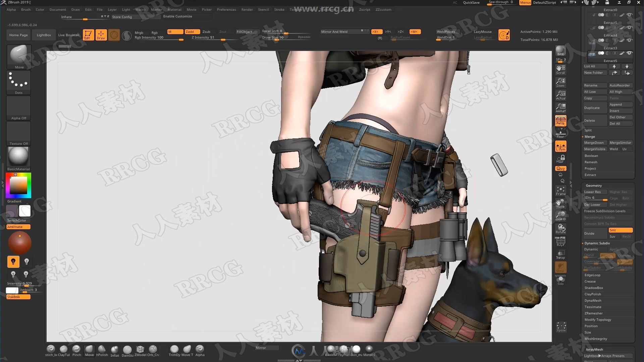Move selected subtool down with arrow
The image size is (644, 362).
pyautogui.click(x=627, y=66)
